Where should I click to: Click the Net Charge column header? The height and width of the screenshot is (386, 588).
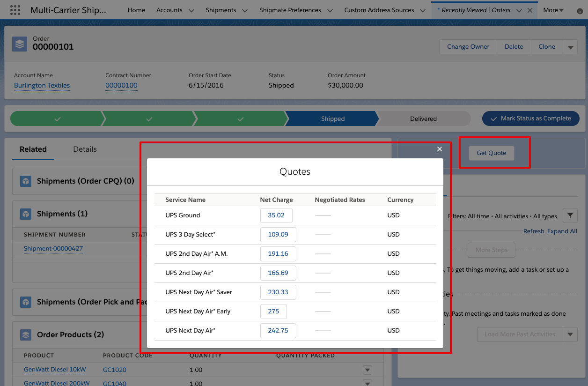tap(276, 200)
